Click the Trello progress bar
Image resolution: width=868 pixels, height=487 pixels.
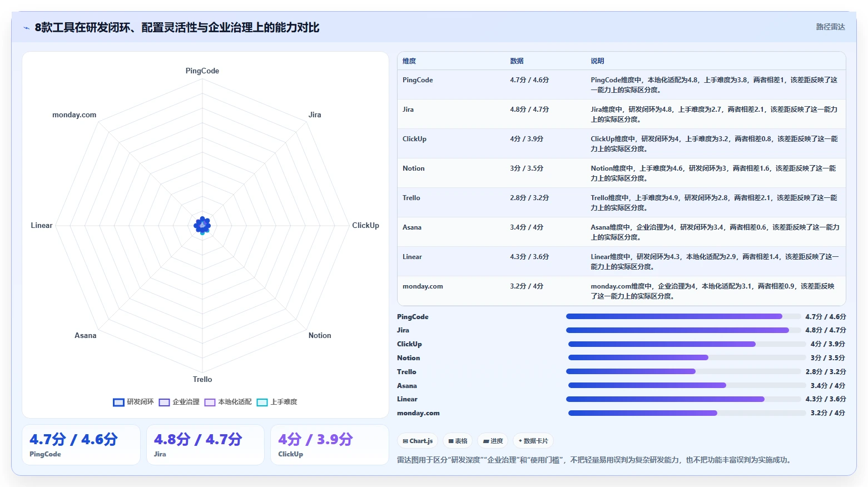[x=683, y=371]
